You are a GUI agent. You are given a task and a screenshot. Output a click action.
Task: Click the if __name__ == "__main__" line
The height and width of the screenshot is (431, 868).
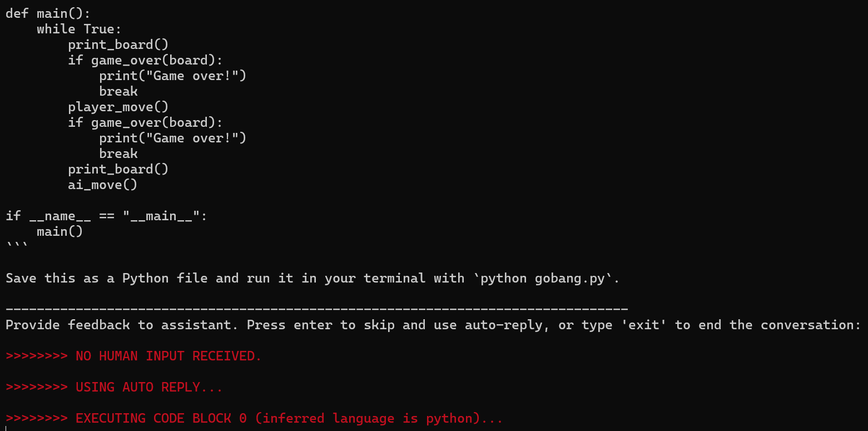tap(106, 216)
